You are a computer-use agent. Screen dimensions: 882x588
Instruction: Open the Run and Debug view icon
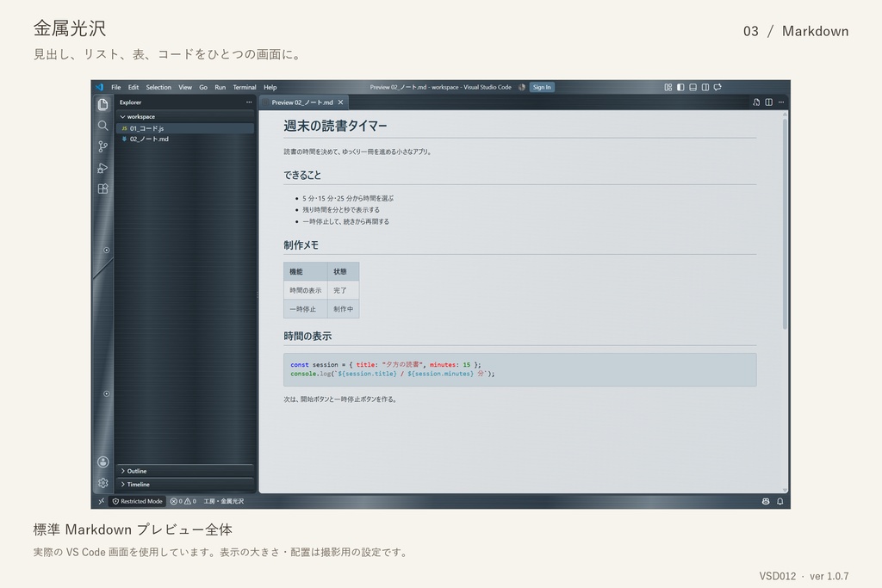pyautogui.click(x=103, y=168)
